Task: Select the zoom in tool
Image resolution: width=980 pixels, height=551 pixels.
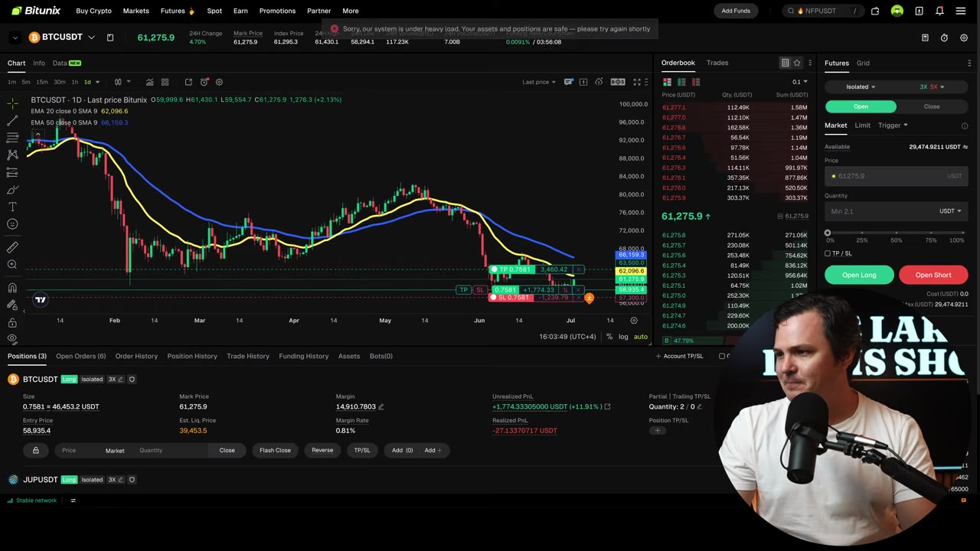Action: [x=12, y=265]
